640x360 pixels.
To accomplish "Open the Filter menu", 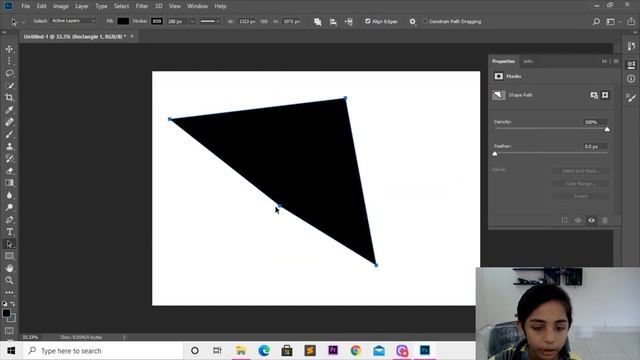I will (142, 6).
